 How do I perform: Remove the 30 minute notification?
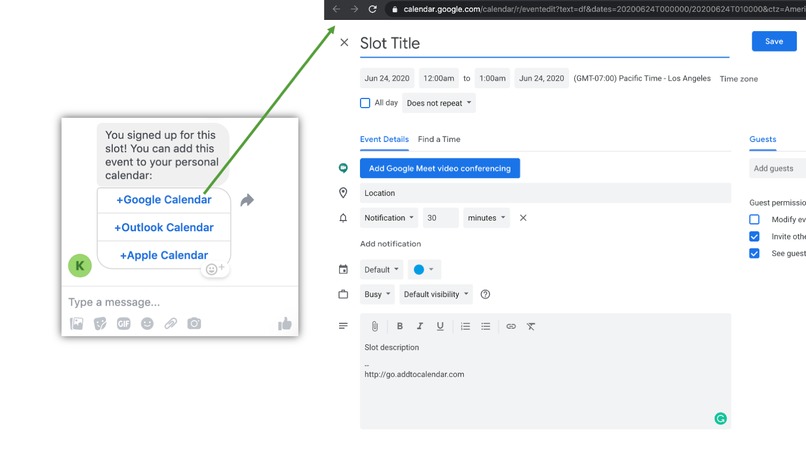pyautogui.click(x=523, y=218)
